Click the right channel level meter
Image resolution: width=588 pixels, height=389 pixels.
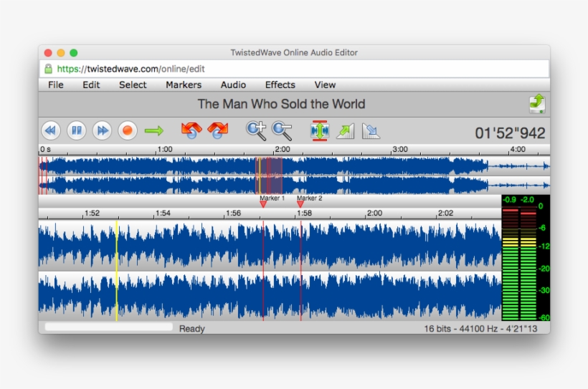528,264
